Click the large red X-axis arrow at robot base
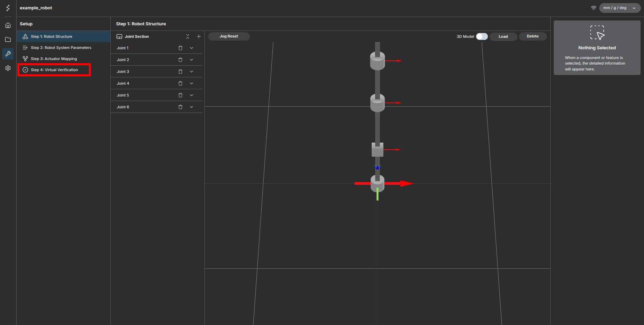Viewport: 644px width, 325px height. pyautogui.click(x=405, y=183)
